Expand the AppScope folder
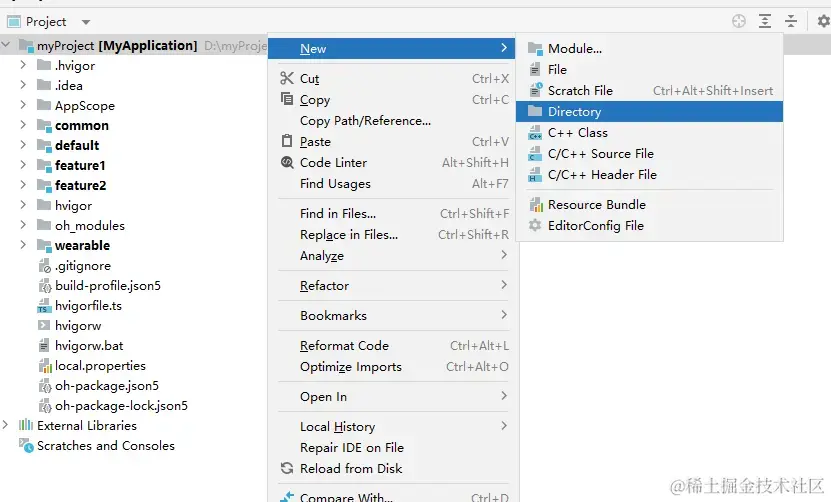The image size is (831, 502). (x=23, y=105)
